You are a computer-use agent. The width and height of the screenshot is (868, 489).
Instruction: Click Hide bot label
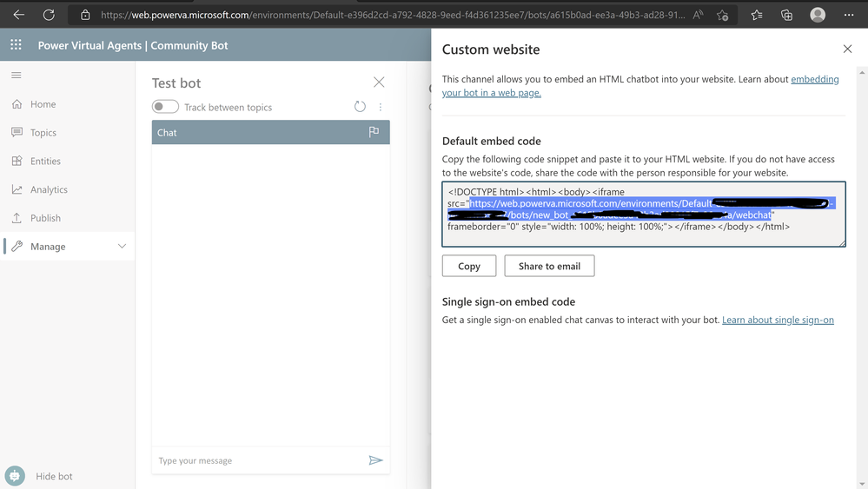pyautogui.click(x=54, y=476)
